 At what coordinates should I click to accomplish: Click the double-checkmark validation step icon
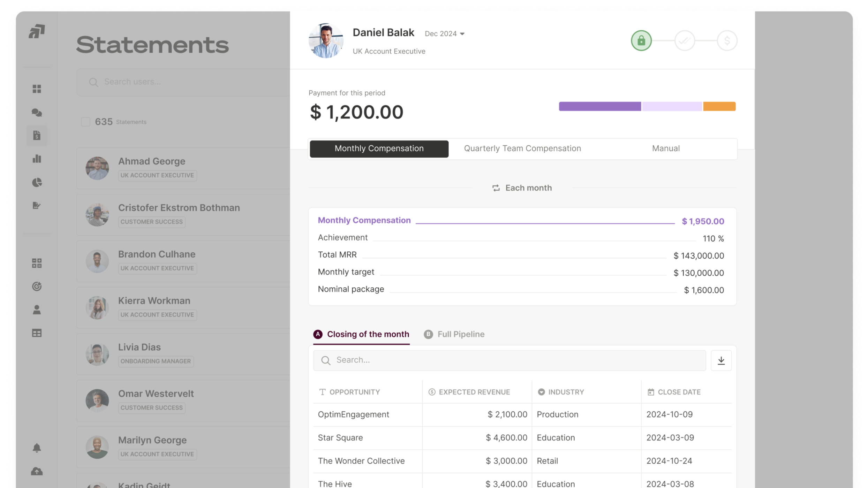[x=684, y=41]
